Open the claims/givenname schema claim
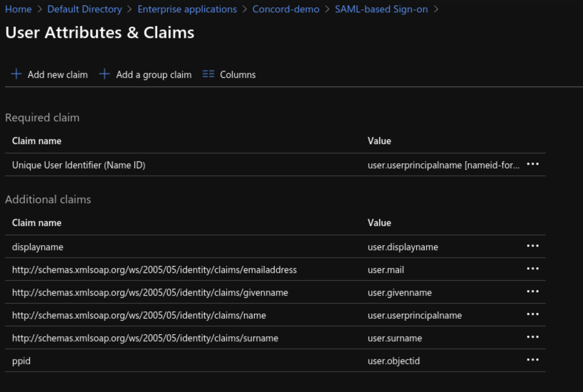 150,292
